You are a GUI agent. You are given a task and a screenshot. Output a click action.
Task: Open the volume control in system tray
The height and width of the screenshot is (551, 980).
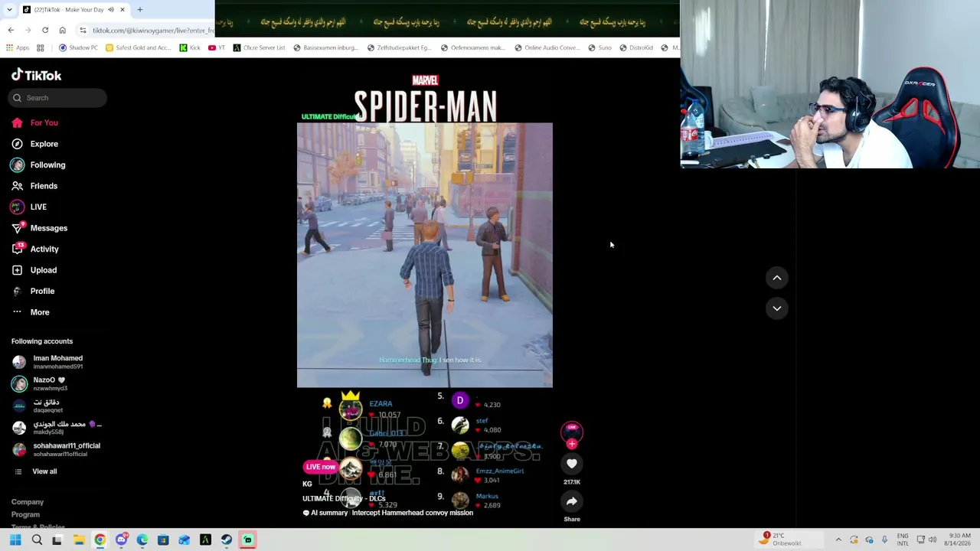click(933, 540)
